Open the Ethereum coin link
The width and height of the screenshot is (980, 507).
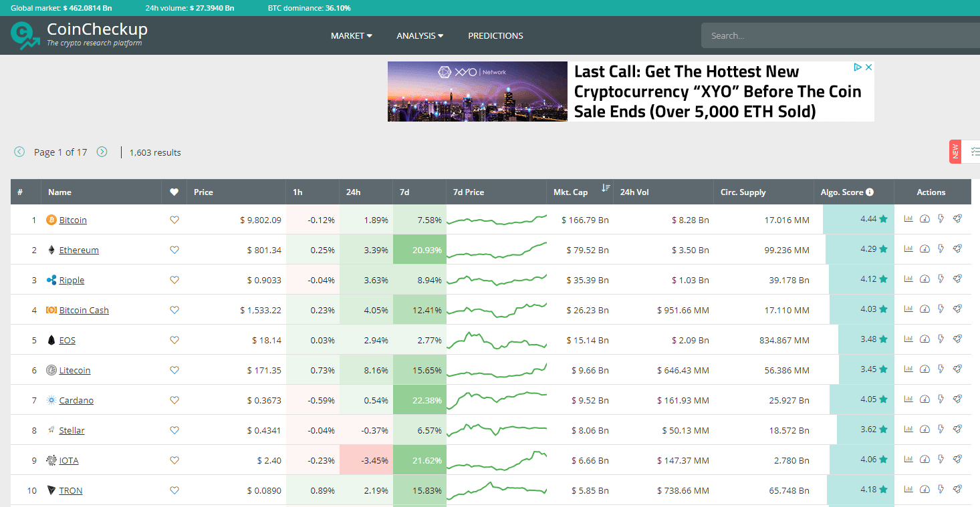coord(79,250)
